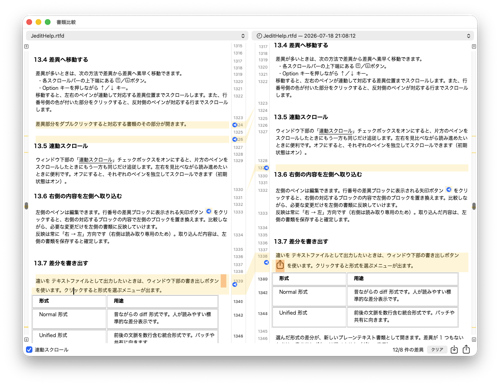
Task: Click inline orange export icon in right 13.7 text
Action: tap(280, 265)
